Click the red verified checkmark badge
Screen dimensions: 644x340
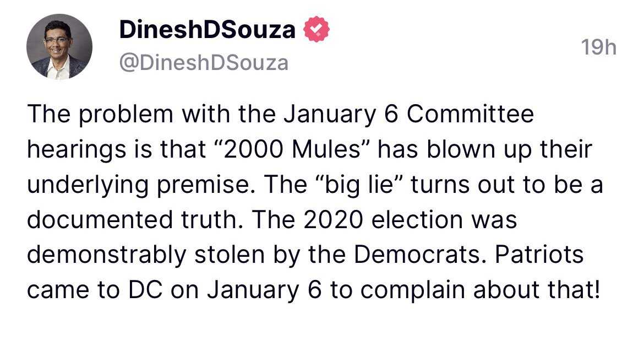coord(316,29)
